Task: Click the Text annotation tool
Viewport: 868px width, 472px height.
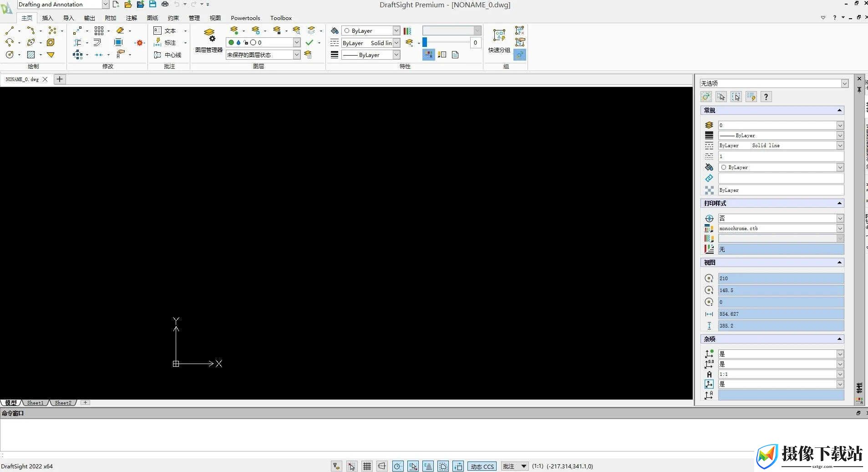Action: pyautogui.click(x=165, y=31)
